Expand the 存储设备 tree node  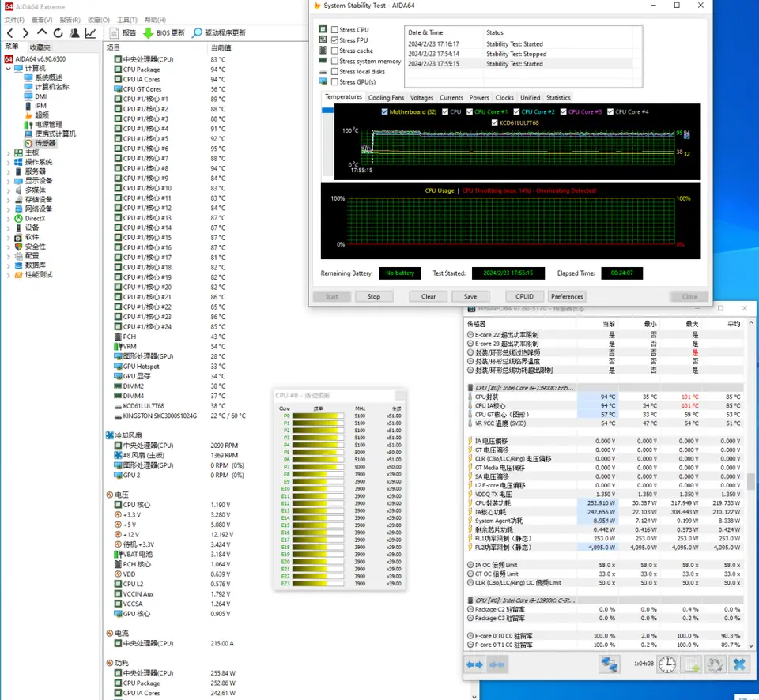8,200
